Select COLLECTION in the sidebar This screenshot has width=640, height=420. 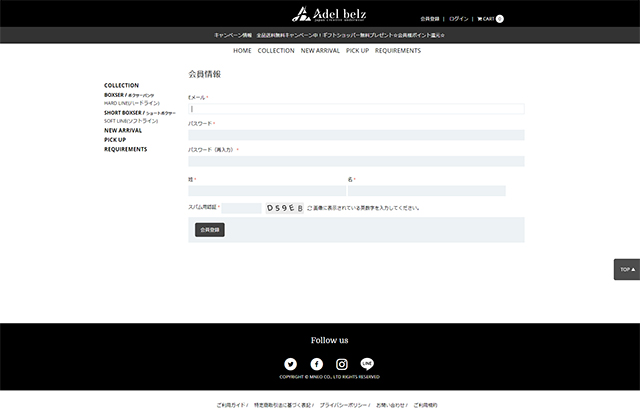click(x=121, y=85)
